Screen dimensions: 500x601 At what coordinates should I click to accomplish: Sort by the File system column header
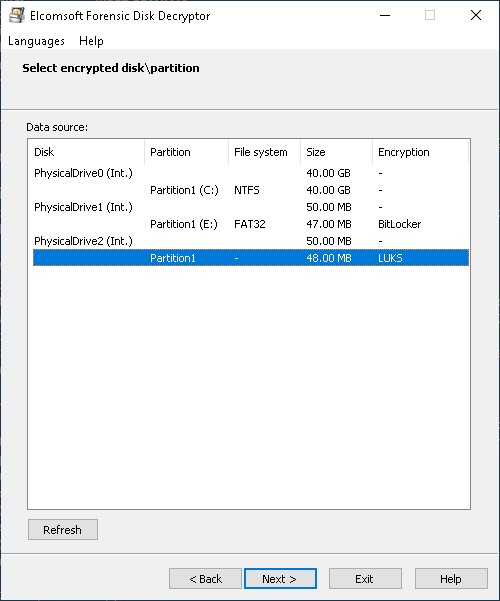coord(264,152)
